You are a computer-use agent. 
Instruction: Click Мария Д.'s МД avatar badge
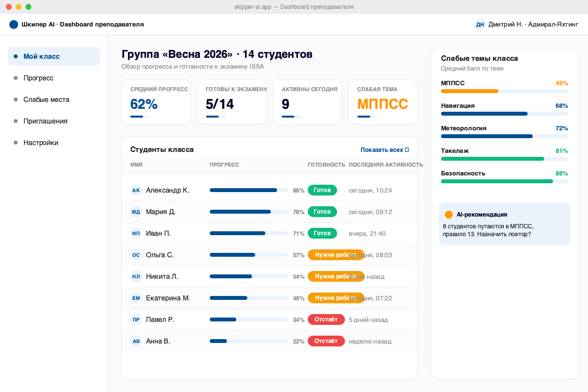136,212
